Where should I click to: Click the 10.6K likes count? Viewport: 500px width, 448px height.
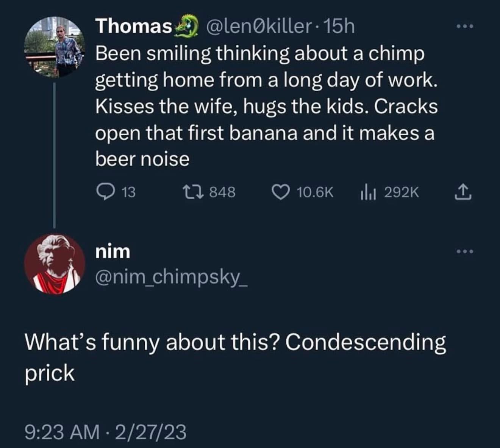point(315,192)
